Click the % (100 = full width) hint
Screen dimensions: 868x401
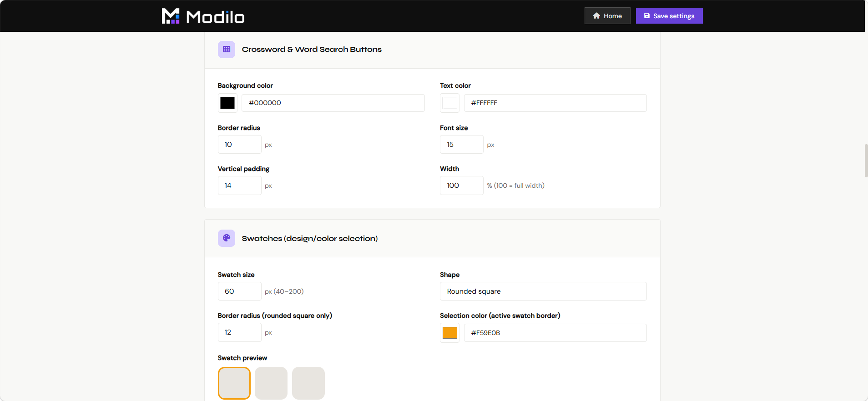pyautogui.click(x=516, y=185)
